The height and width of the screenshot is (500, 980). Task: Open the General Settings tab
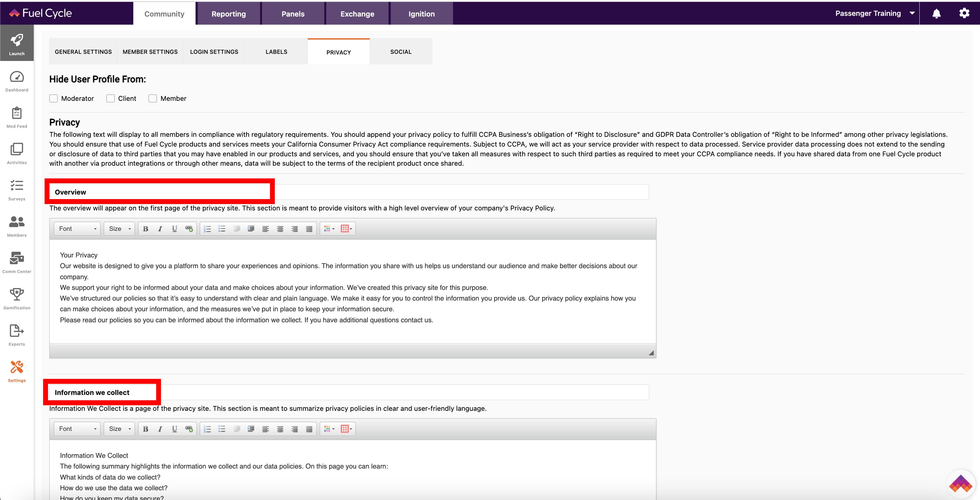(83, 51)
